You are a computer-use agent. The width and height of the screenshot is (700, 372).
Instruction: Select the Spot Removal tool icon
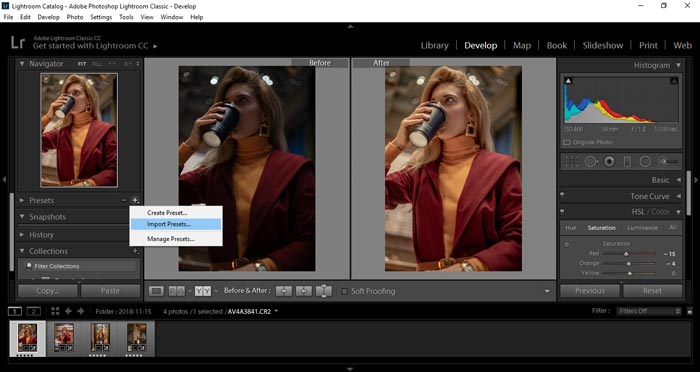pyautogui.click(x=591, y=162)
